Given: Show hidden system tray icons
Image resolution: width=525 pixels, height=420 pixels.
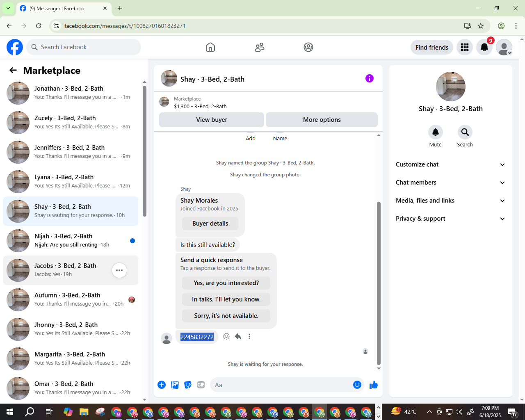Looking at the screenshot, I should click(429, 412).
